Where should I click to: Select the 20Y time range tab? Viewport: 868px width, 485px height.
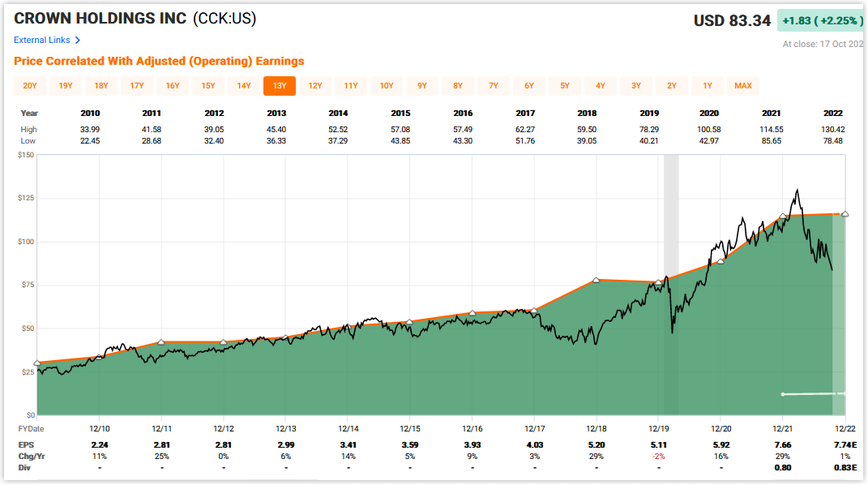click(x=30, y=86)
